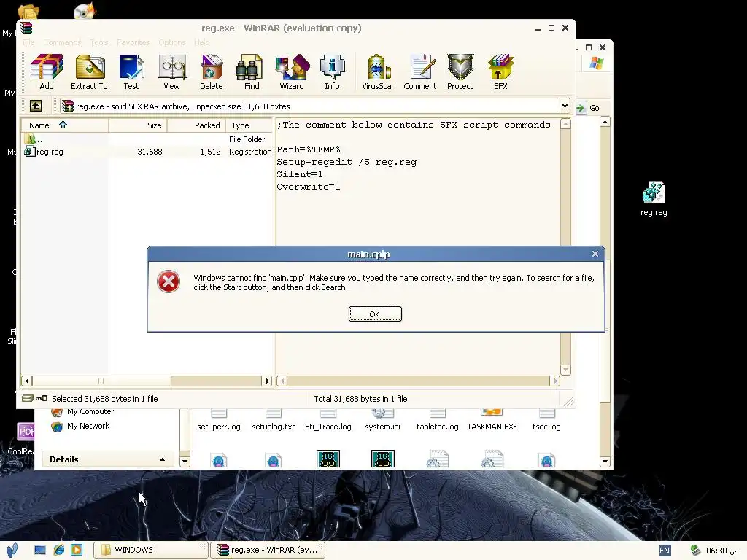Select tabletoc.log file in Explorer
This screenshot has height=560, width=747.
(438, 421)
